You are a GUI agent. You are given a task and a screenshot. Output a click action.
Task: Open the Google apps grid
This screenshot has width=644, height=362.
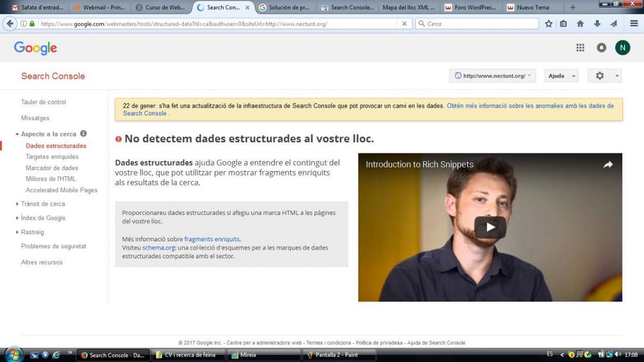(580, 47)
